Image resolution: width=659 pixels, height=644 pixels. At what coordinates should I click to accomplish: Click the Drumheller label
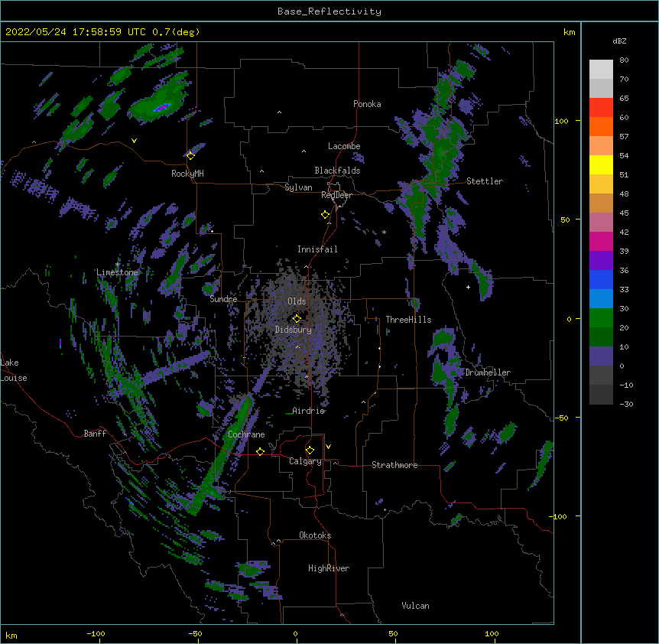point(488,372)
